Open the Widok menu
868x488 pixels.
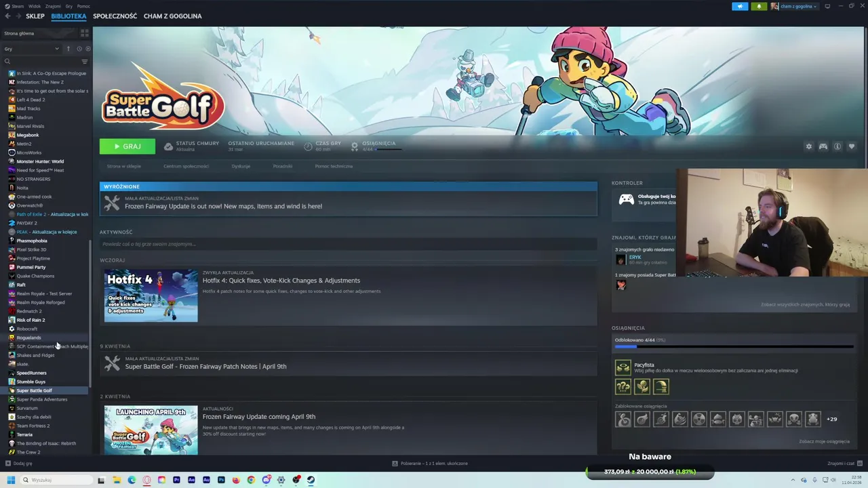pyautogui.click(x=35, y=6)
